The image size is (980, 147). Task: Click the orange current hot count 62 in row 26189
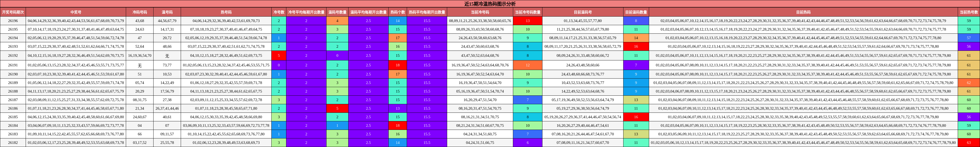(x=969, y=83)
